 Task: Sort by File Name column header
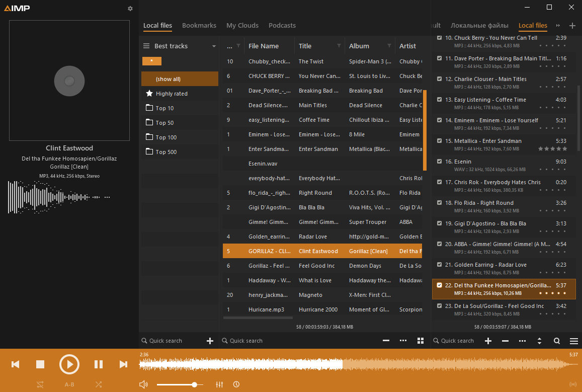(x=264, y=46)
